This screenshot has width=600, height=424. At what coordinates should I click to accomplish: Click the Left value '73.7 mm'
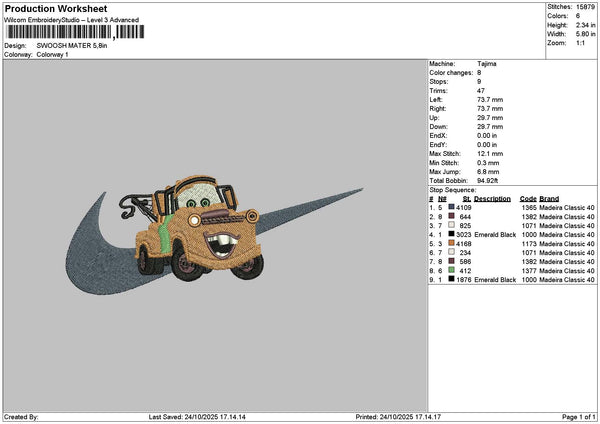[490, 100]
